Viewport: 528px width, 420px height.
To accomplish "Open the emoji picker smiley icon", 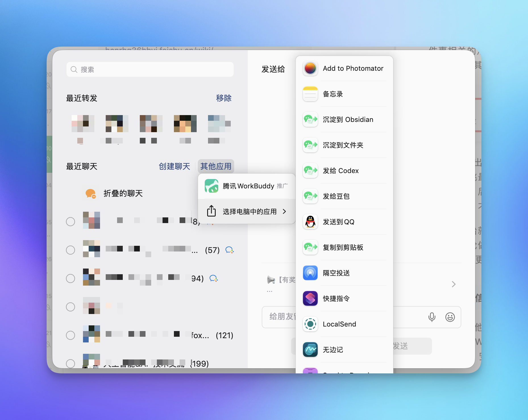I will 450,317.
